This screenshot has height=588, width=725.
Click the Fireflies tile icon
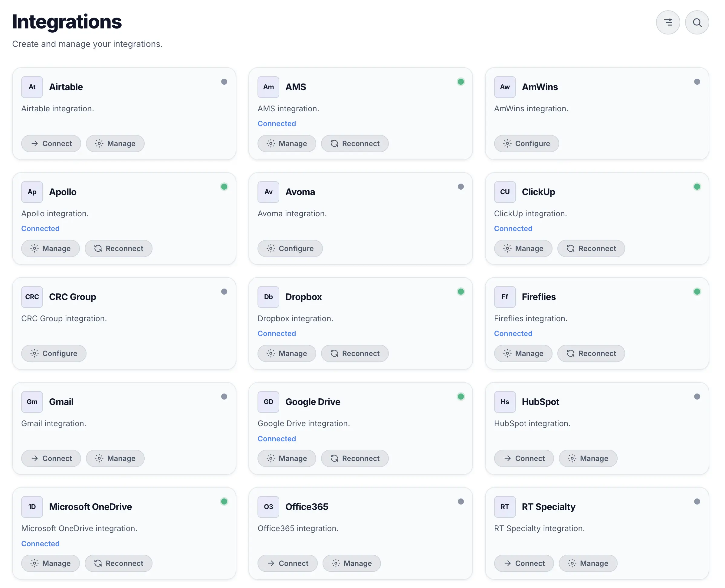(504, 297)
